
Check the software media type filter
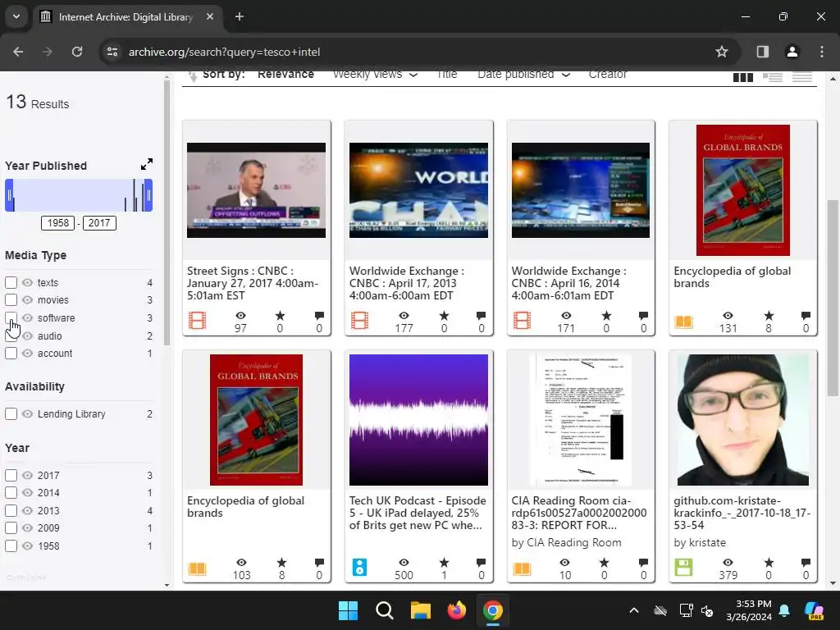click(11, 317)
